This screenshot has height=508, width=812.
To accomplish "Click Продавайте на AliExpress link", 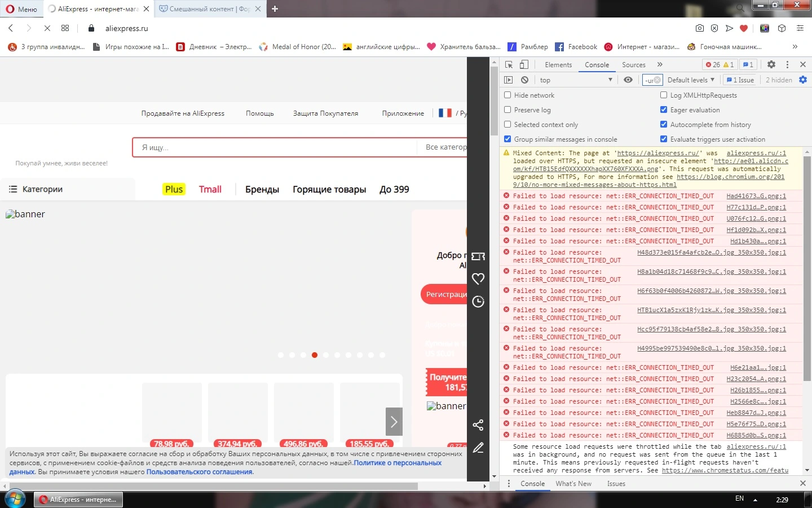I will coord(183,113).
